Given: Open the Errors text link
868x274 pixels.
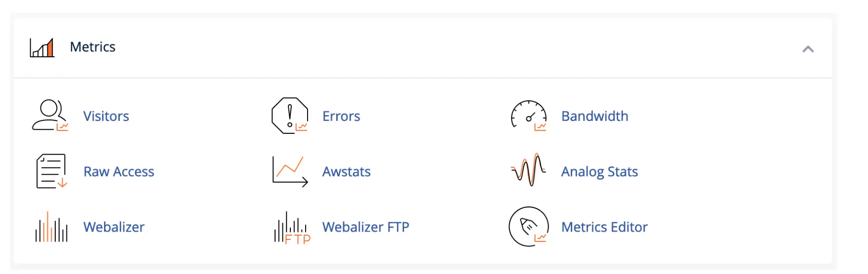Looking at the screenshot, I should [x=341, y=117].
